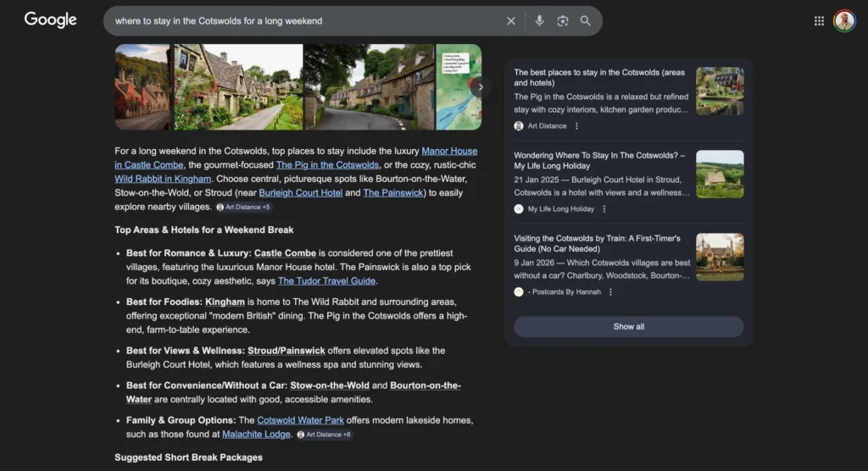
Task: Open thumbnail beside Postcards By Hannah article
Action: tap(720, 257)
